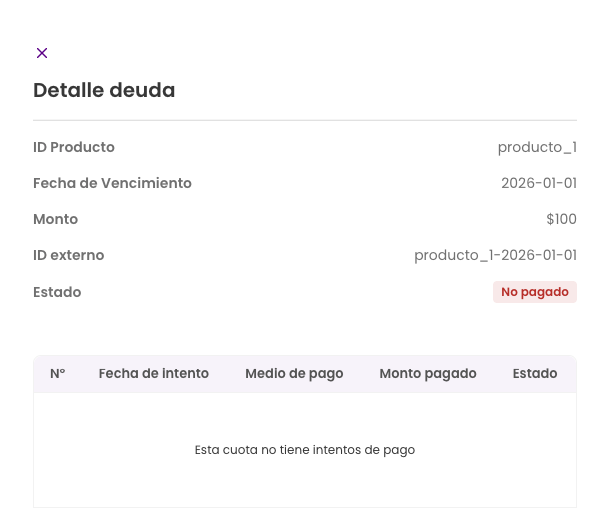This screenshot has height=519, width=607.
Task: Select the ID Producto label
Action: (x=74, y=147)
